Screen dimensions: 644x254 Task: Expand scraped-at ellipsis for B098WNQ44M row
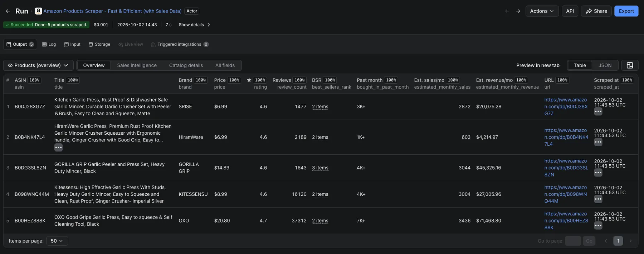click(598, 199)
